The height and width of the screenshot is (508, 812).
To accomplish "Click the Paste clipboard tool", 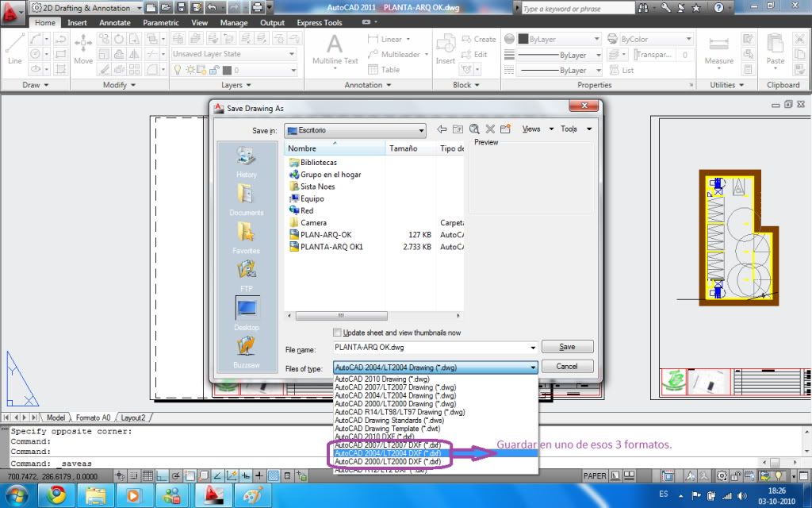I will pos(776,50).
